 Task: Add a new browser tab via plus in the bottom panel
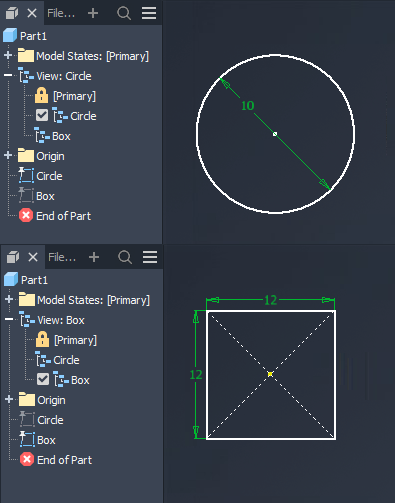pyautogui.click(x=94, y=257)
